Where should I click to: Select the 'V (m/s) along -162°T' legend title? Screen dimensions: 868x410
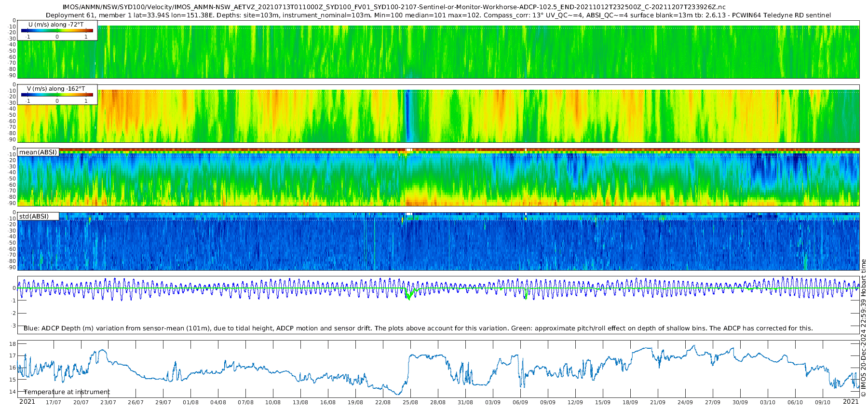point(56,89)
